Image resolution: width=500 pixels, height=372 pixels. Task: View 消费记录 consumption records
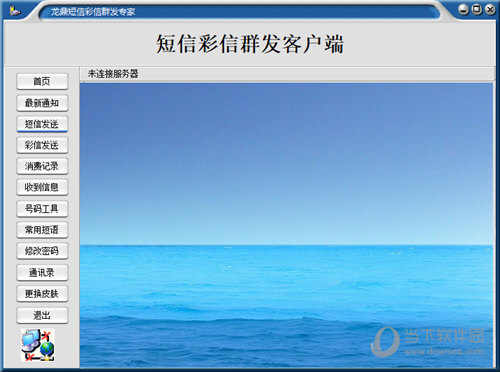42,166
